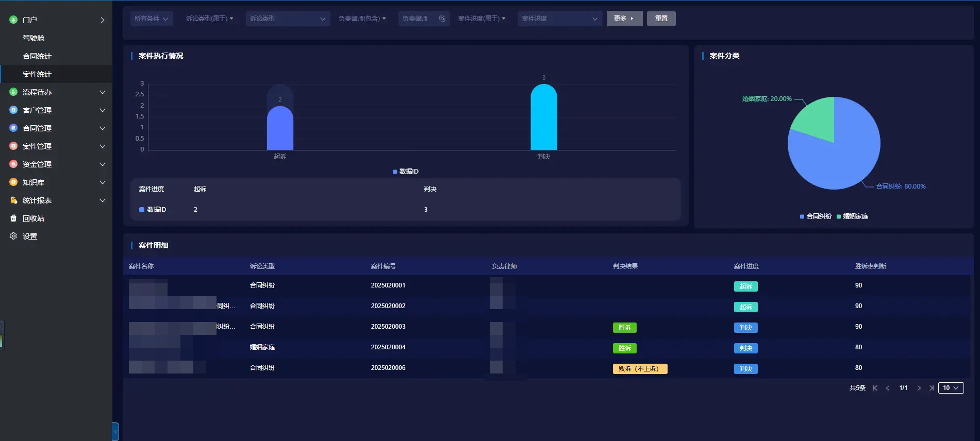Go to the next page of results

click(x=919, y=388)
